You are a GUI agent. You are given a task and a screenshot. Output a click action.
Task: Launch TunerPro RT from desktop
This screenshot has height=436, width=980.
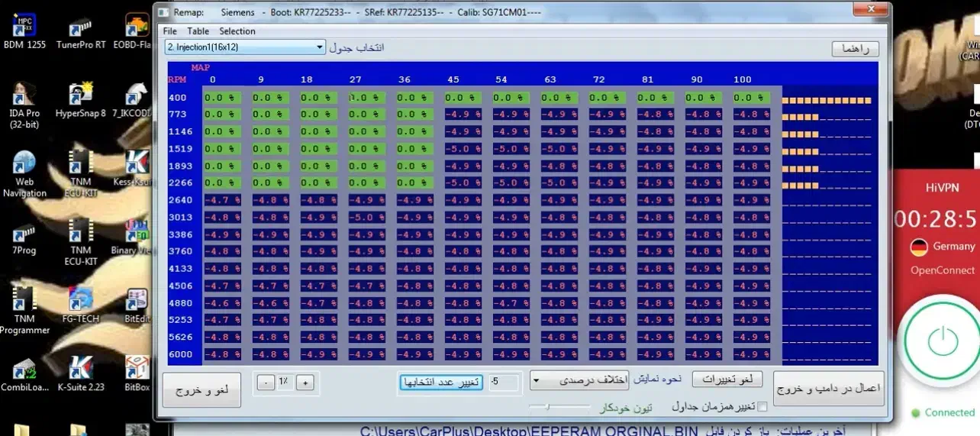point(80,28)
